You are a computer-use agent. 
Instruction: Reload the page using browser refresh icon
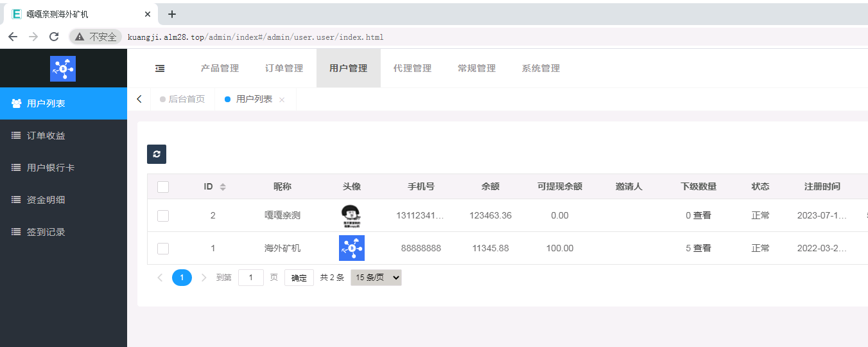pos(54,37)
